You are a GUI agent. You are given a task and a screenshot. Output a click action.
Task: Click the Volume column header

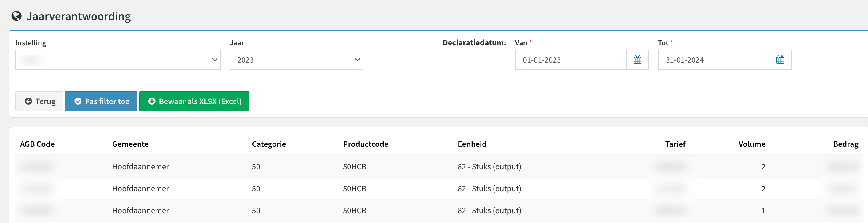(752, 144)
